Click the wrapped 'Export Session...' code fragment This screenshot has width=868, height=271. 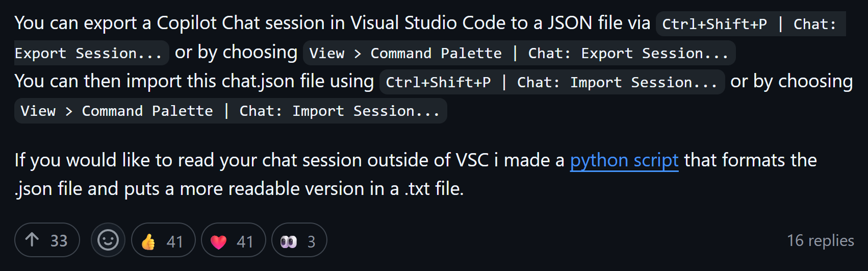pos(91,53)
